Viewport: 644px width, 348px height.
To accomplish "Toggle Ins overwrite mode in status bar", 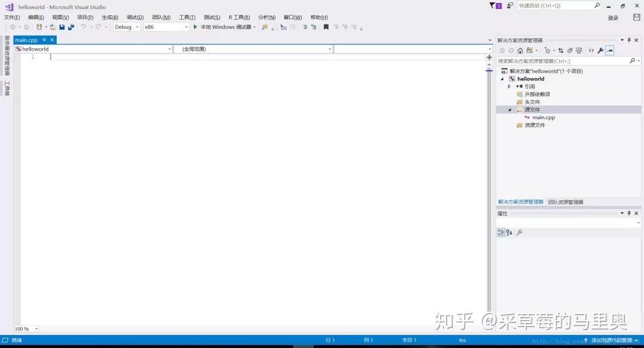I will 462,340.
